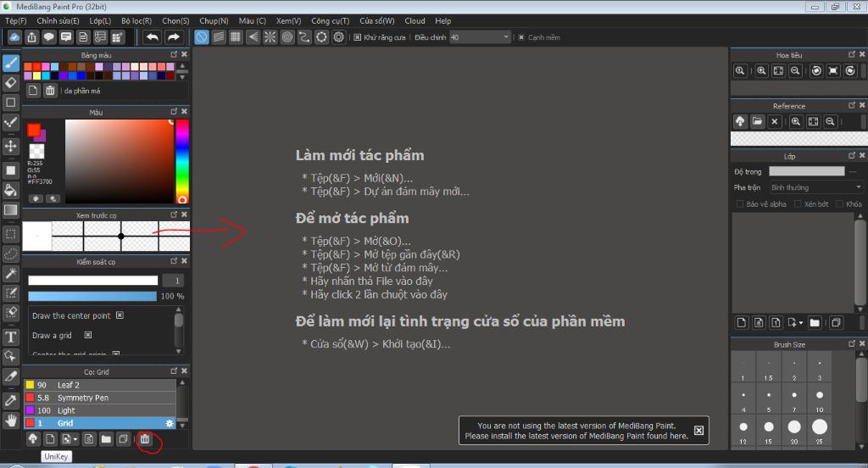This screenshot has height=468, width=868.
Task: Pick the Lasso selection tool
Action: pyautogui.click(x=10, y=253)
